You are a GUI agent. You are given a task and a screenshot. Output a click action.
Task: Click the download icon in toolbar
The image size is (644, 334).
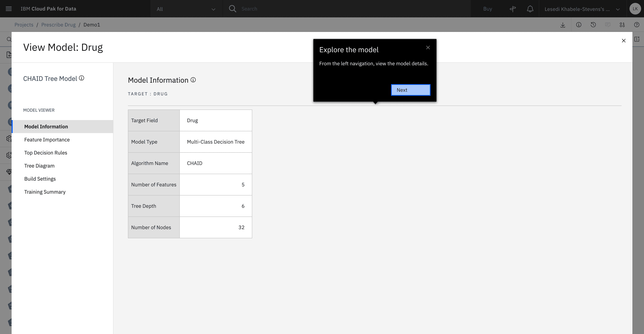click(563, 25)
